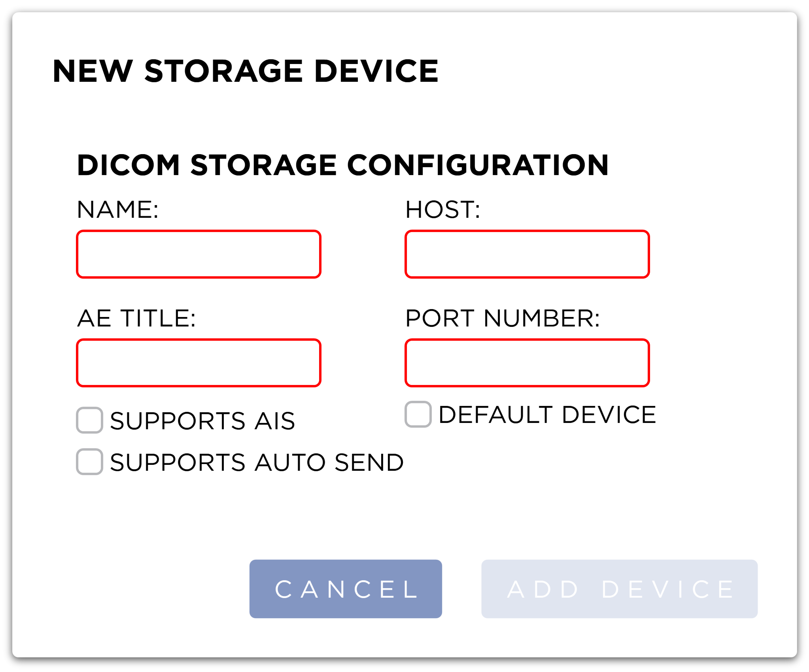Click the "SUPPORTS AIS" label text
The width and height of the screenshot is (809, 672).
click(x=202, y=421)
